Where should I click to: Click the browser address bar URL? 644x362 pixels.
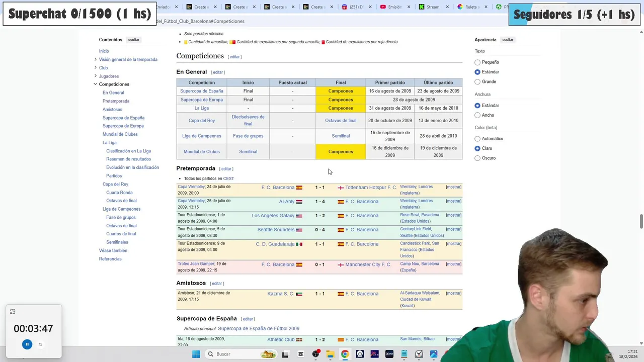point(200,21)
